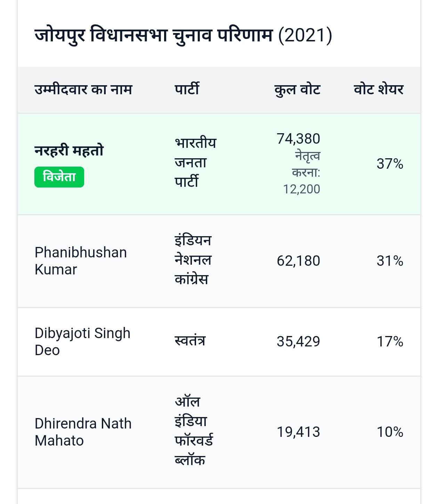The width and height of the screenshot is (438, 504).
Task: Click the 10% vote share value
Action: (390, 432)
